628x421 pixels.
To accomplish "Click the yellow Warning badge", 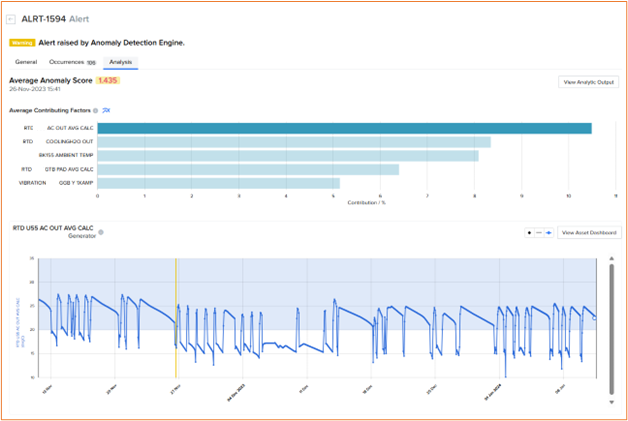I will click(21, 43).
